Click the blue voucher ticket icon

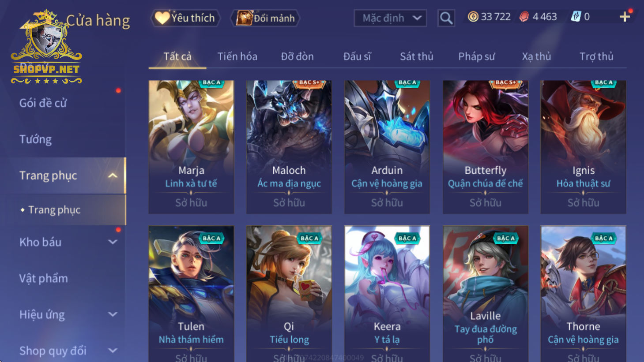point(576,17)
